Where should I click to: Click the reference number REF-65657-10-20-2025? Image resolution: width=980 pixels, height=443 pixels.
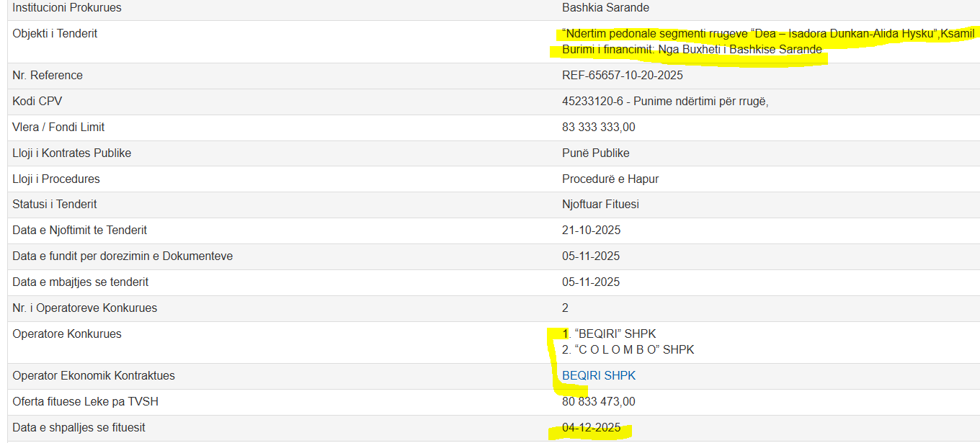coord(622,76)
